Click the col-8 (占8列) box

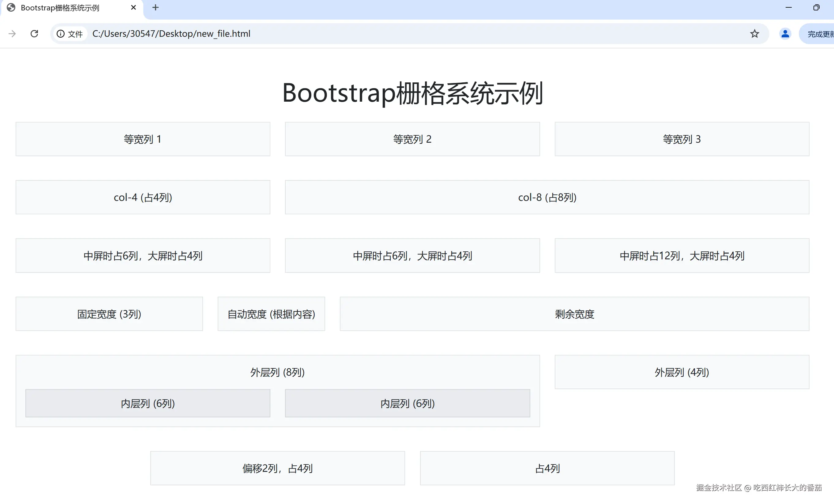click(547, 197)
